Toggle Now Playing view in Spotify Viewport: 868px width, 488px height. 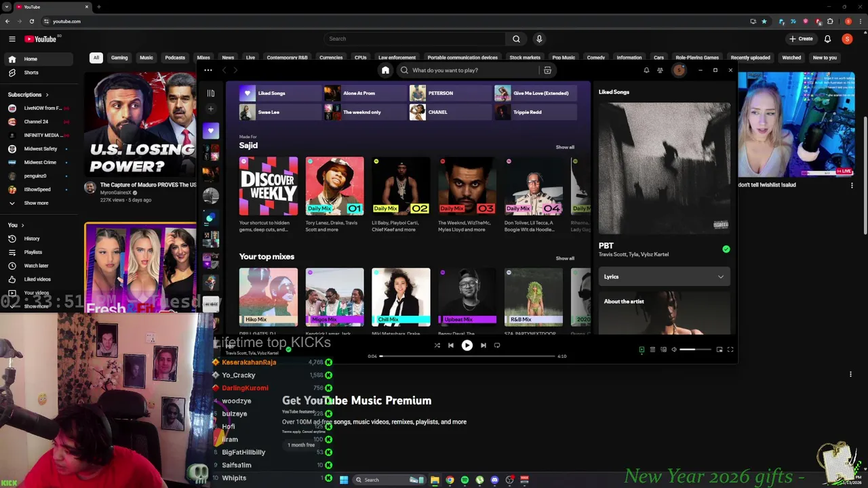pyautogui.click(x=642, y=350)
